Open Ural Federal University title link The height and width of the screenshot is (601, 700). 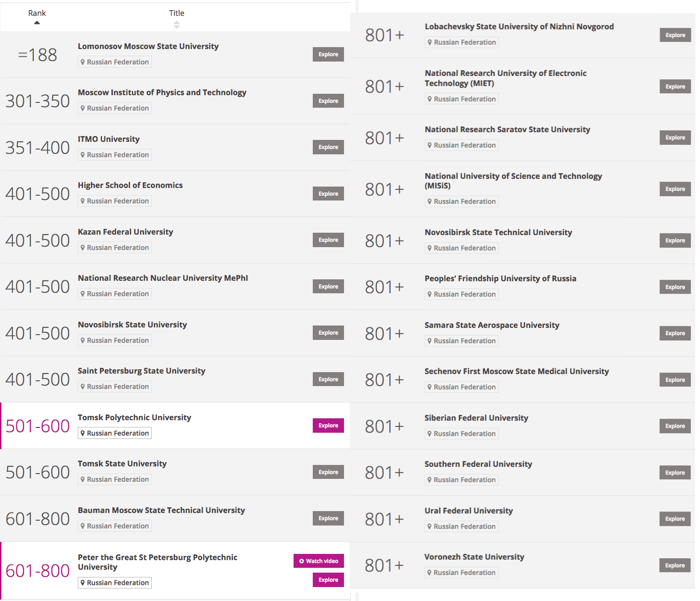[468, 511]
